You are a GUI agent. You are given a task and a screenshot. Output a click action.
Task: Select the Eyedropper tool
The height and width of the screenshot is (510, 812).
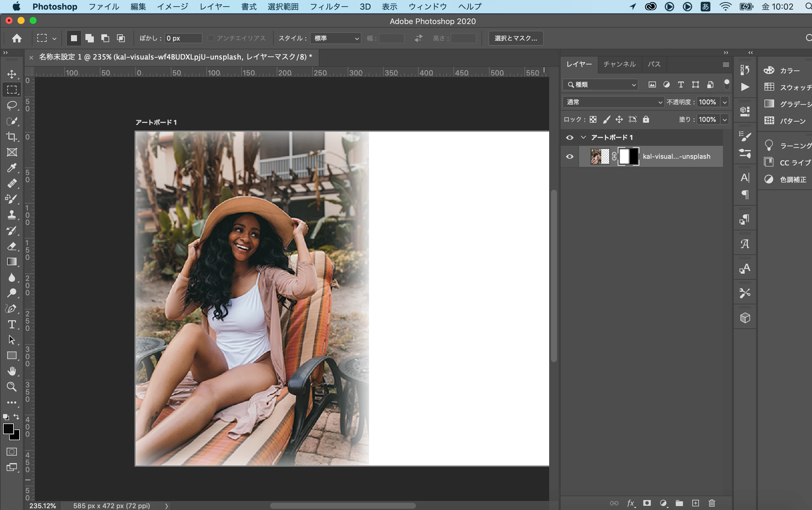pos(12,167)
